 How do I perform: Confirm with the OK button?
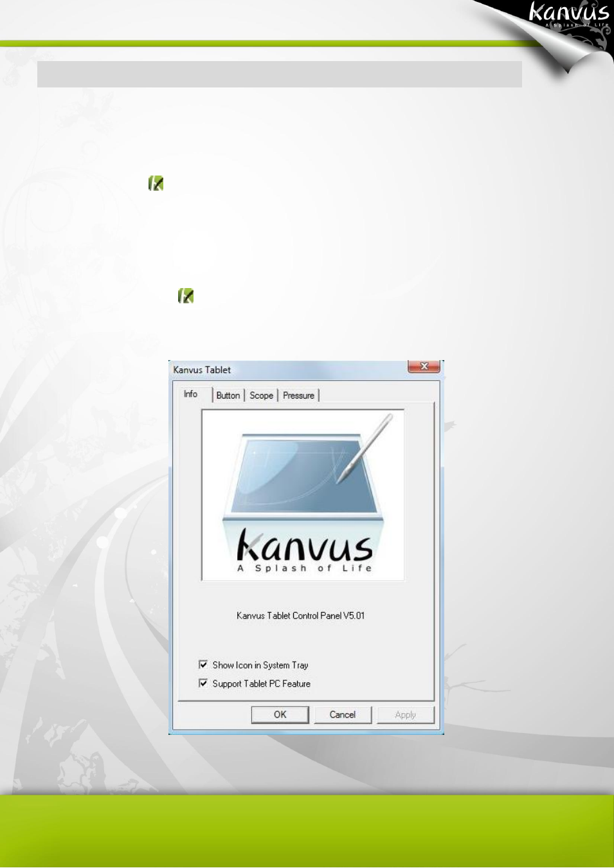(280, 714)
